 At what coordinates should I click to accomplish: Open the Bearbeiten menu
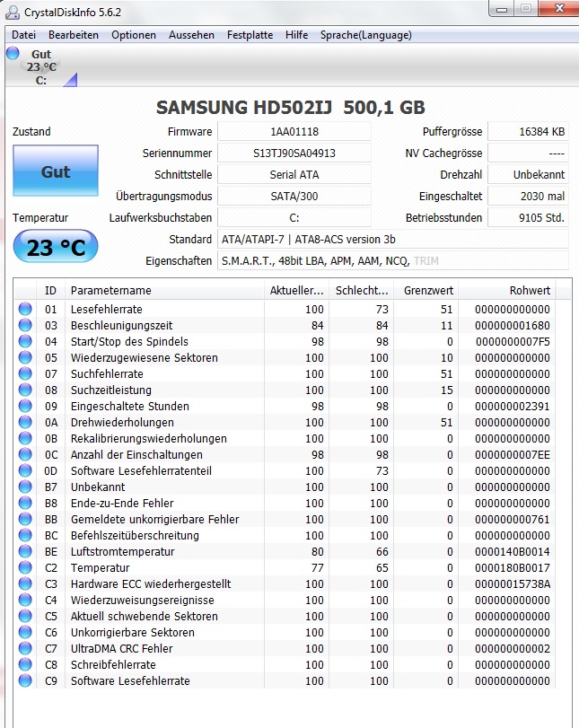74,35
